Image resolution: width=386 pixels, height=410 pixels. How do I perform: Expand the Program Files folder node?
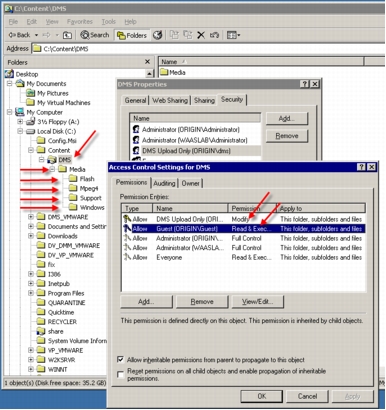(31, 293)
